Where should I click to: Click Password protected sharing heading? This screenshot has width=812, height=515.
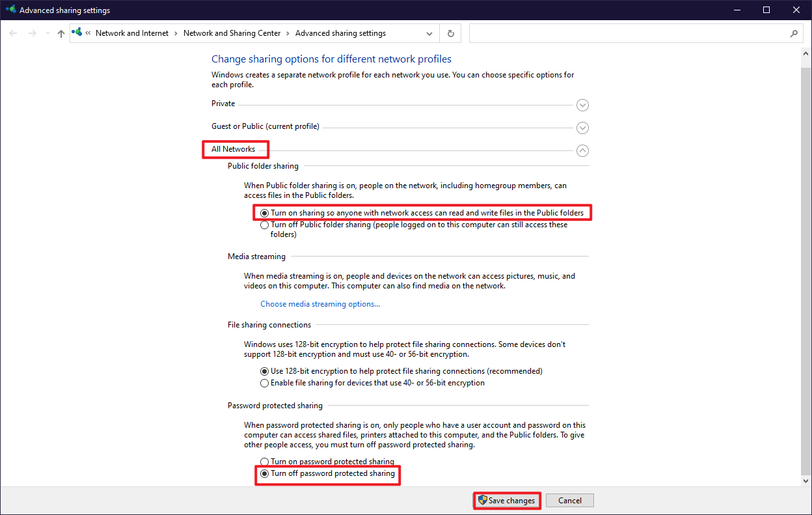(x=275, y=406)
